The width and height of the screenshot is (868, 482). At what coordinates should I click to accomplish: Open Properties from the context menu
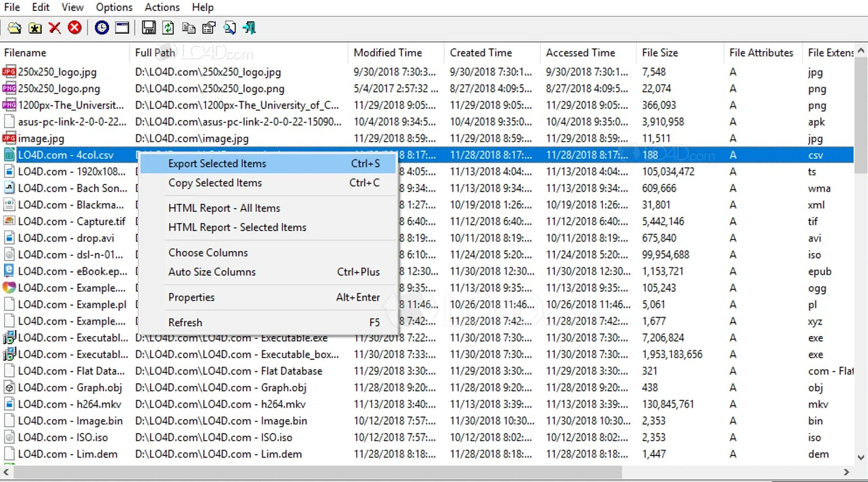pyautogui.click(x=269, y=297)
